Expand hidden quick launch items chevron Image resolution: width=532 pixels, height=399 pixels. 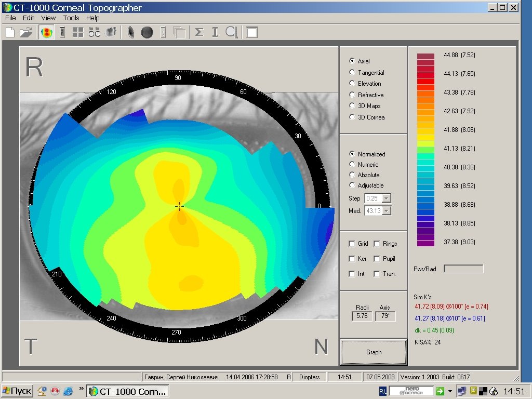(81, 389)
